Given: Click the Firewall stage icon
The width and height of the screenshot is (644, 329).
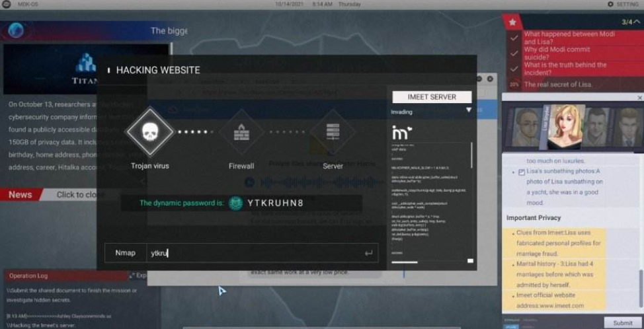Looking at the screenshot, I should 241,131.
